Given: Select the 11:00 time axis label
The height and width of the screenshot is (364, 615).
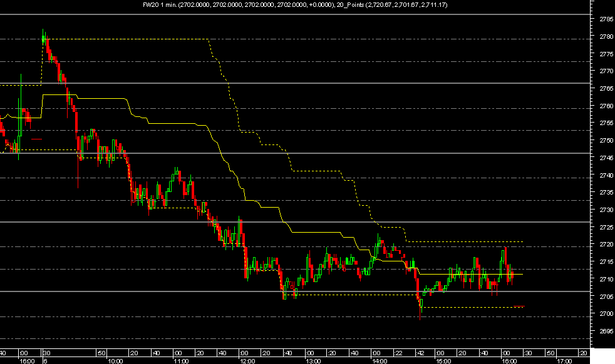Looking at the screenshot, I should [181, 361].
